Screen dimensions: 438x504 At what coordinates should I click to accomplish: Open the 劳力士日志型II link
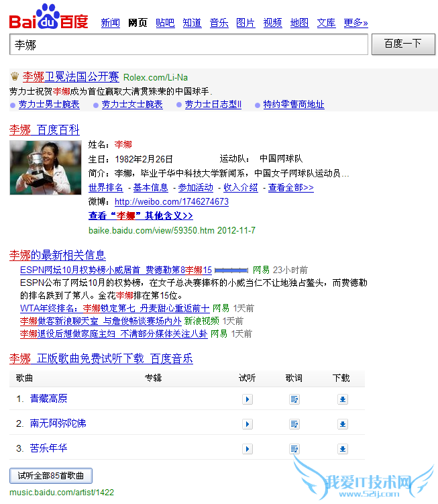pyautogui.click(x=213, y=105)
